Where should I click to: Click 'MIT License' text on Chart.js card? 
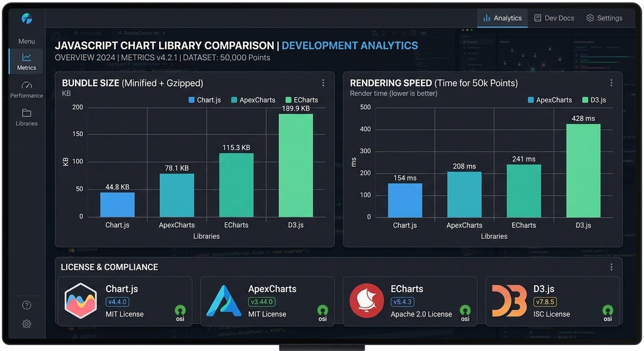(125, 314)
